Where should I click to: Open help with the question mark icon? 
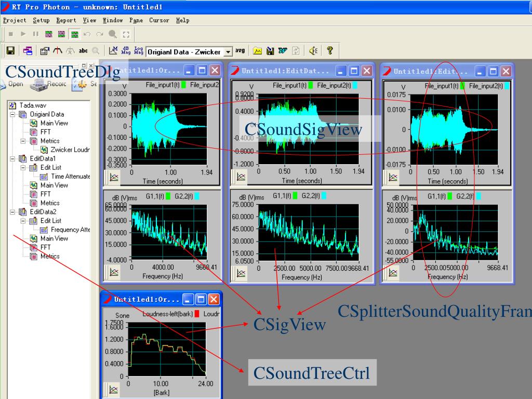pos(329,50)
